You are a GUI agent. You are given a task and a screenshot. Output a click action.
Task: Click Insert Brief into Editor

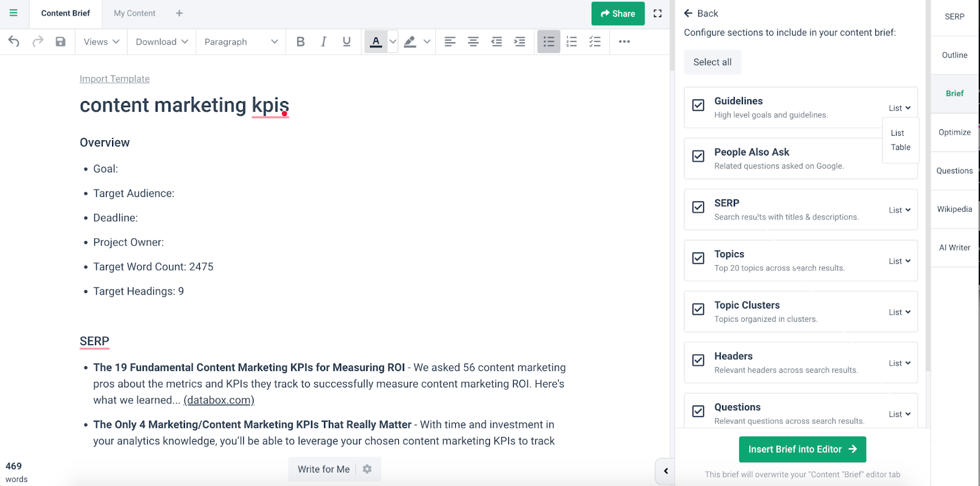802,449
